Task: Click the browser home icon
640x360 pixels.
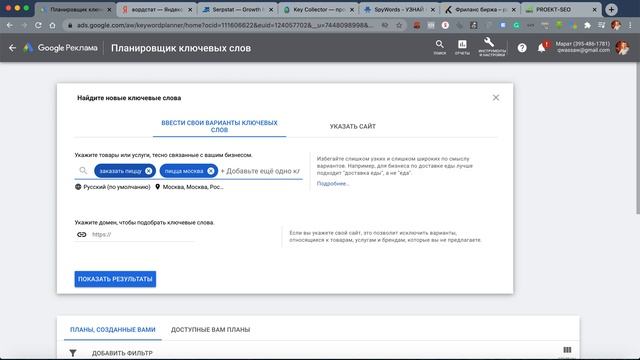Action: pos(52,25)
